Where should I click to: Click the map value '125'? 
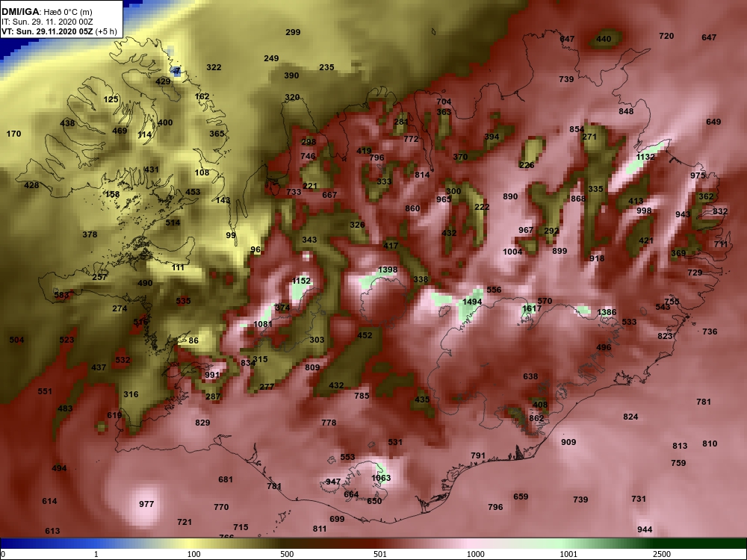pos(111,99)
